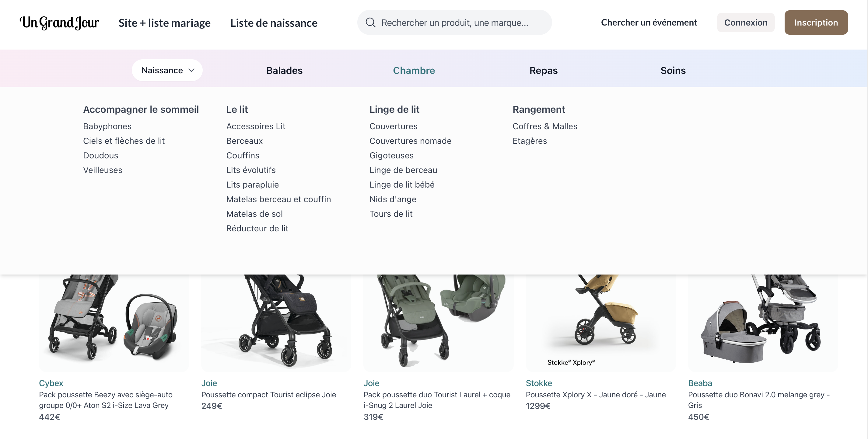The height and width of the screenshot is (439, 868).
Task: Open the Gigoteuses link
Action: 391,156
